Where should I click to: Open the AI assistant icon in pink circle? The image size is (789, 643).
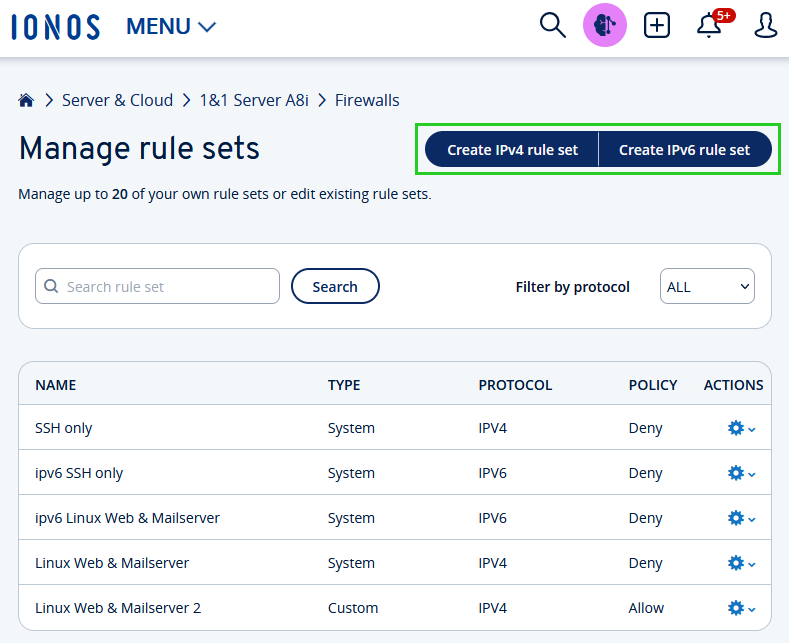tap(604, 26)
